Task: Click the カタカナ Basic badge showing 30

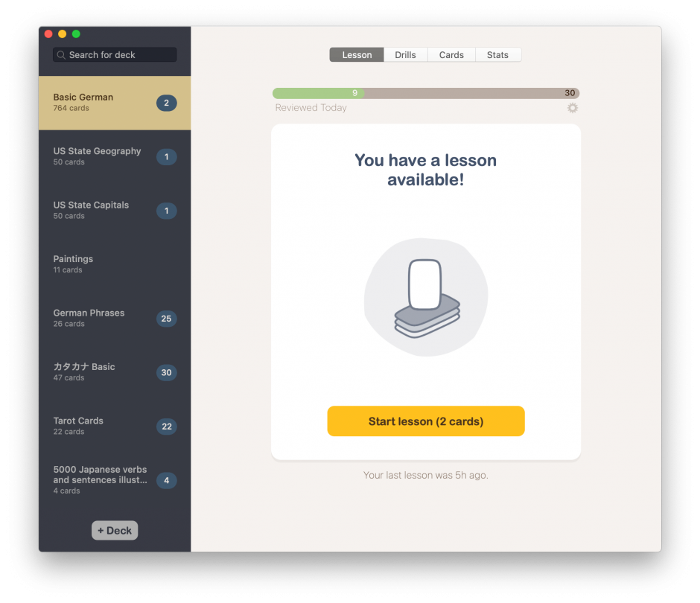Action: click(167, 373)
